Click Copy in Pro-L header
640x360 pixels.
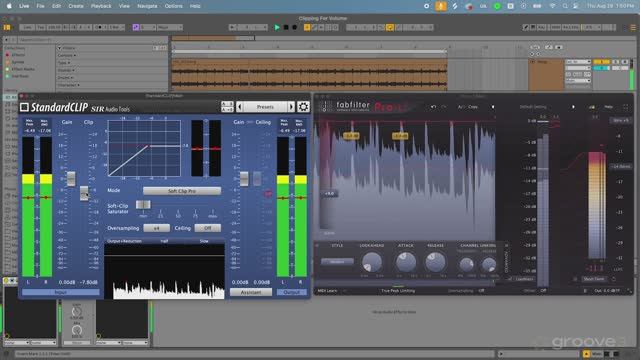[473, 107]
